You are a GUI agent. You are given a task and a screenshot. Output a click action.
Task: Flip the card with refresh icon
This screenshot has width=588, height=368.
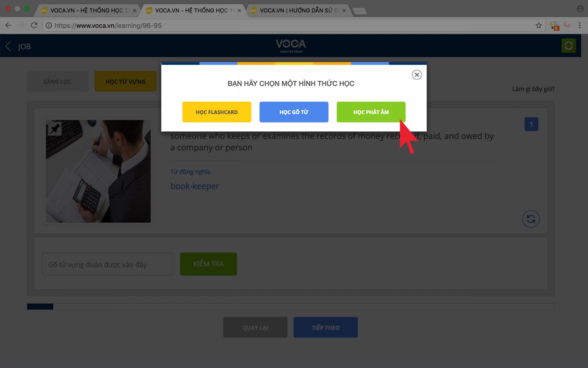click(x=531, y=219)
